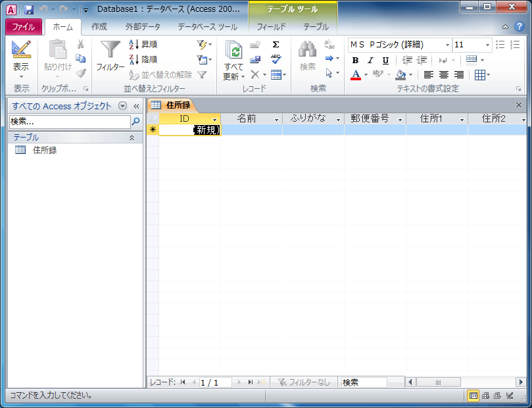The width and height of the screenshot is (532, 408).
Task: Align text center
Action: 444,74
